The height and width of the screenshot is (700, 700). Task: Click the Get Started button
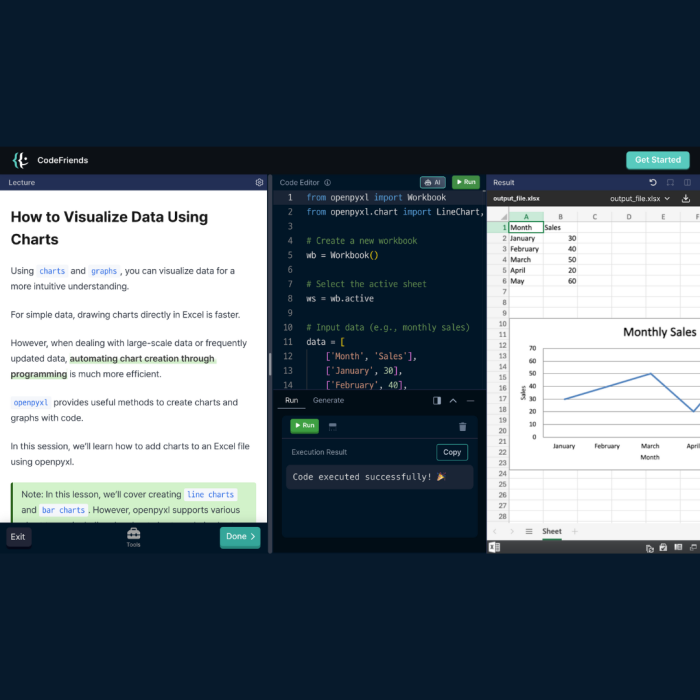658,160
